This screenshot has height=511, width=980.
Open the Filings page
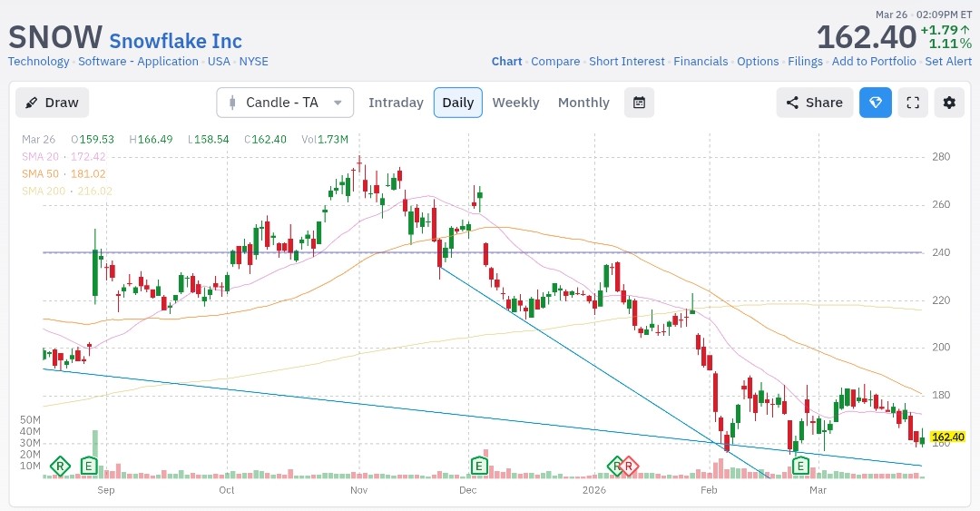click(x=805, y=62)
